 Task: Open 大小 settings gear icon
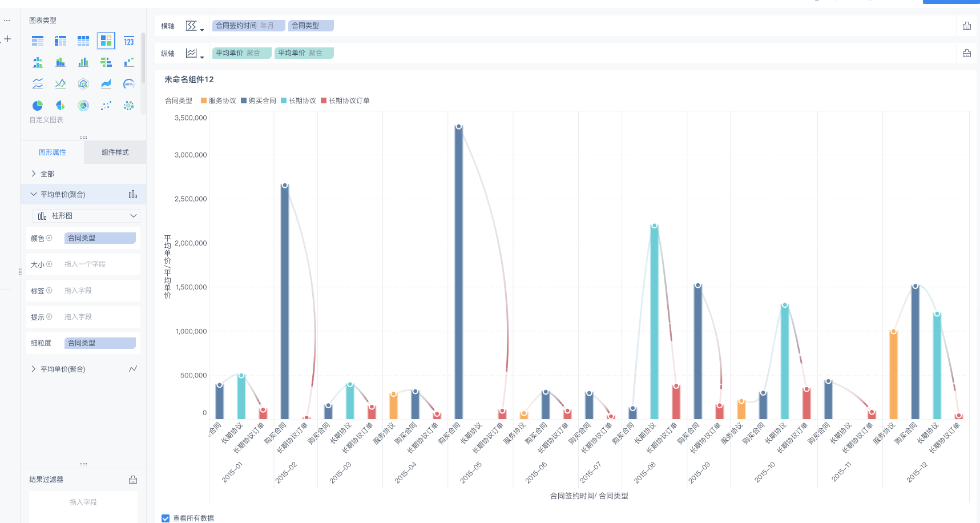point(49,264)
